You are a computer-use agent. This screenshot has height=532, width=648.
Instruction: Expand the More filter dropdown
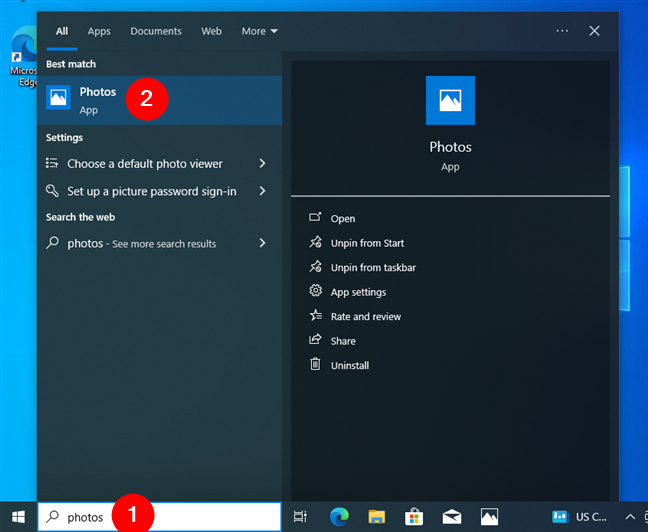pyautogui.click(x=260, y=31)
